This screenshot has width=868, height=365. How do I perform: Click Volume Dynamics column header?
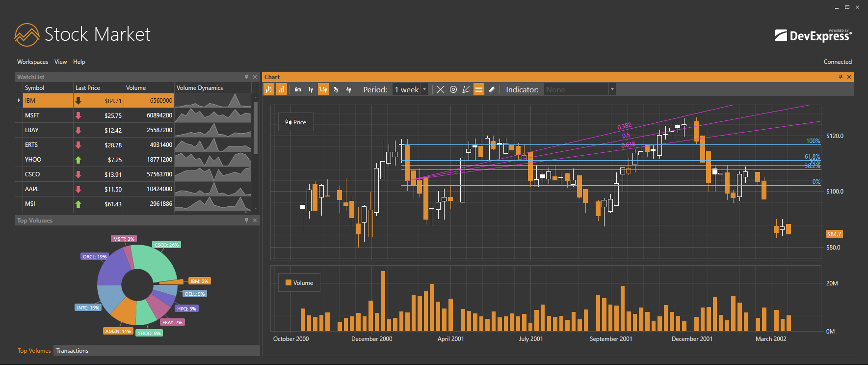[213, 88]
